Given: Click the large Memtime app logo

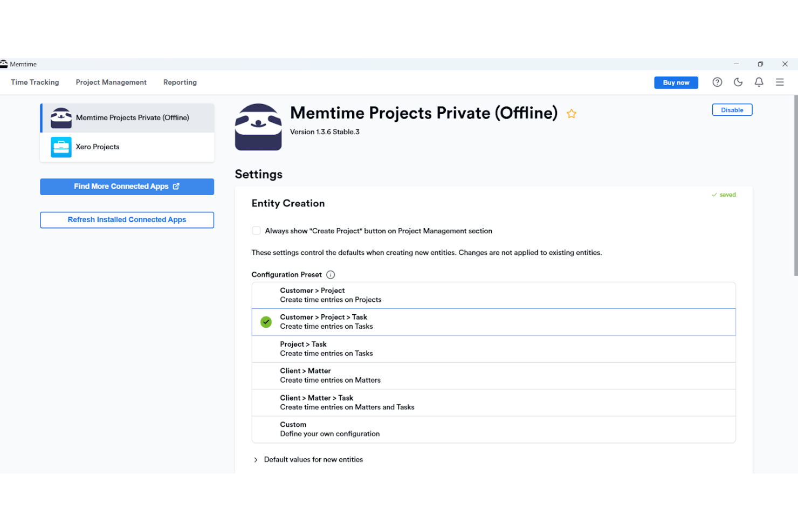Looking at the screenshot, I should [258, 127].
